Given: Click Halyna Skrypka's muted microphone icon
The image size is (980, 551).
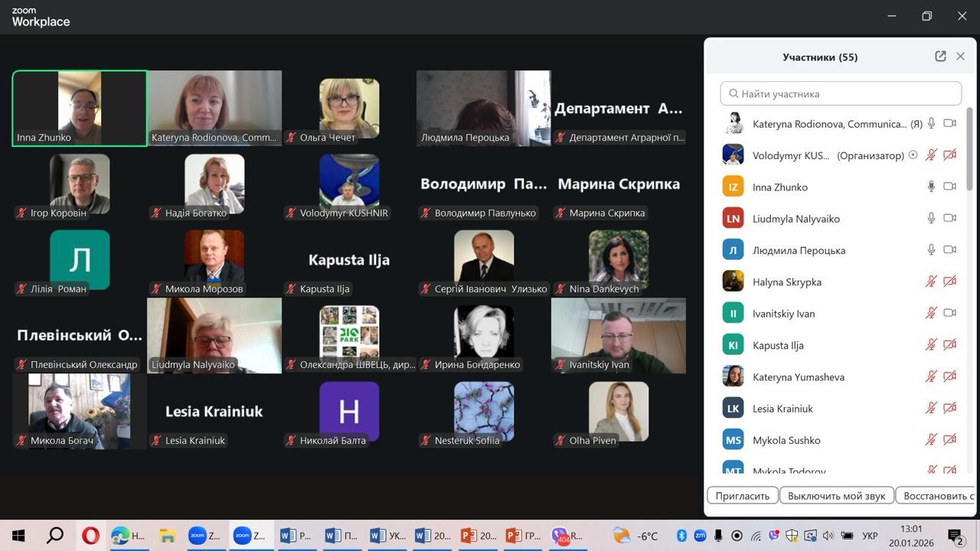Looking at the screenshot, I should (931, 282).
